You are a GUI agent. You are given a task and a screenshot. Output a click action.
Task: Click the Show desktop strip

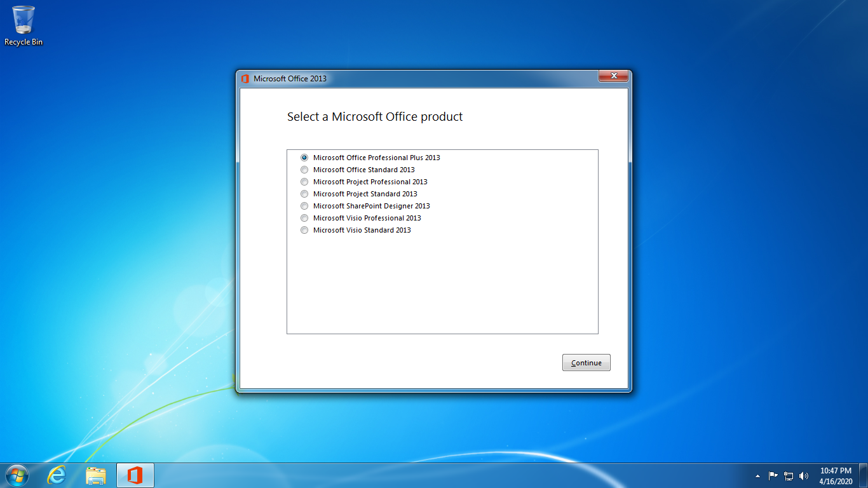pyautogui.click(x=864, y=475)
